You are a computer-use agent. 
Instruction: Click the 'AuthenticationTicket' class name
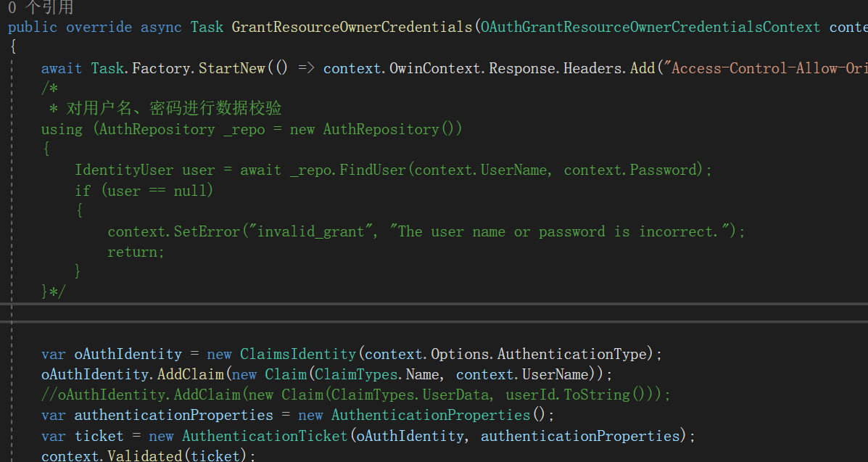[265, 436]
